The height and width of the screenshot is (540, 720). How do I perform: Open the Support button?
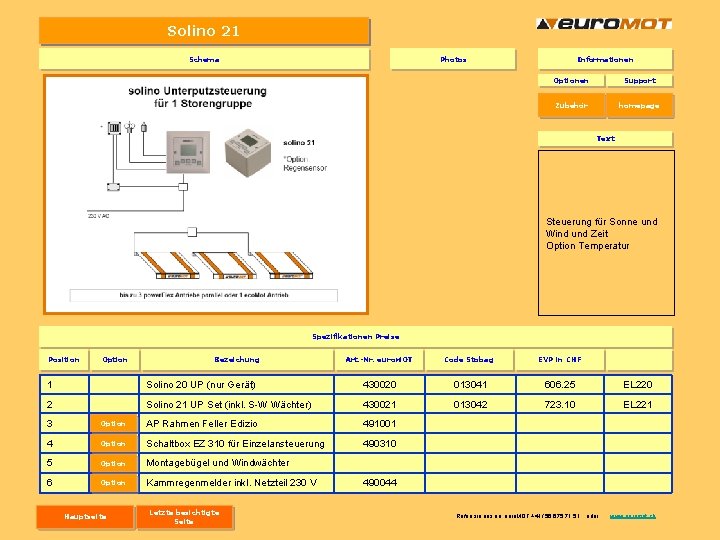pyautogui.click(x=640, y=80)
